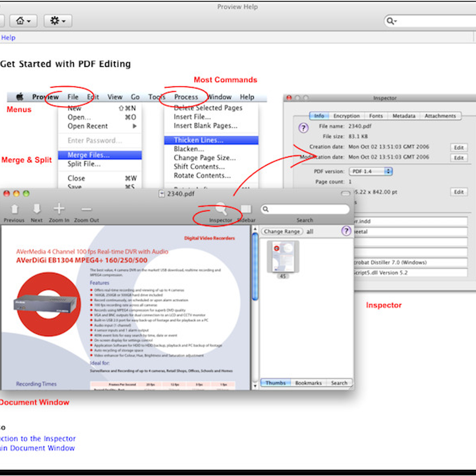Toggle the Sidebar toolbar icon

point(246,209)
